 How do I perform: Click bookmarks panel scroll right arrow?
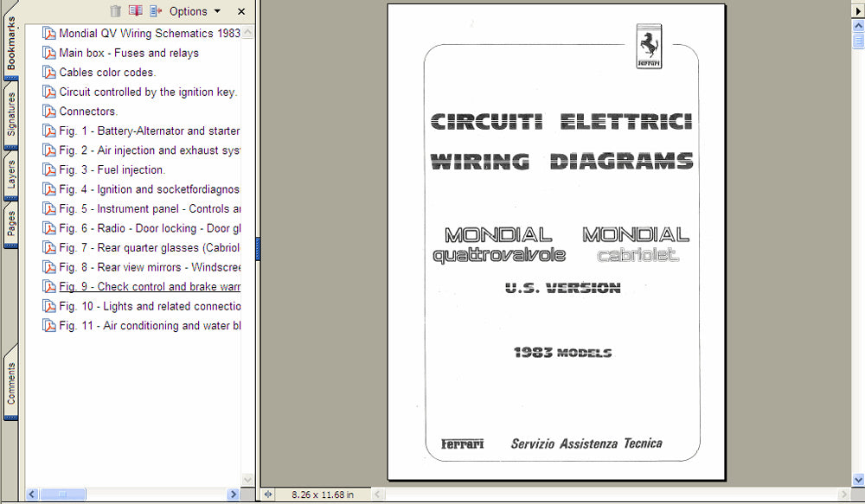coord(234,494)
